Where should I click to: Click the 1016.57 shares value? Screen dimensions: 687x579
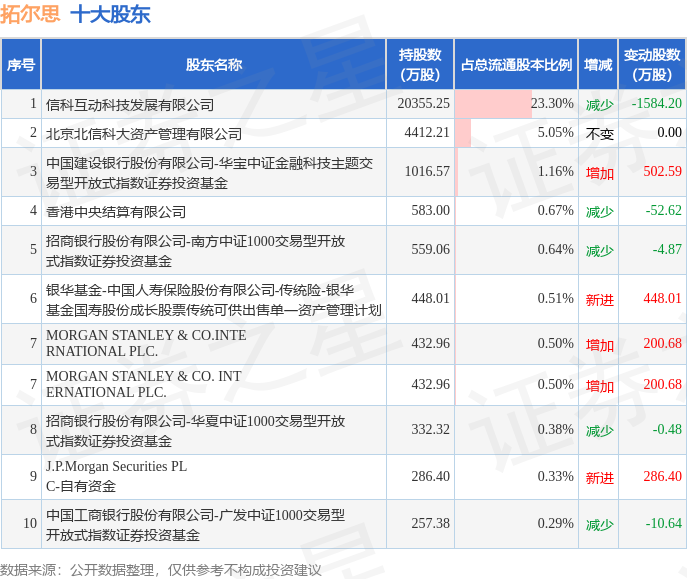(427, 171)
